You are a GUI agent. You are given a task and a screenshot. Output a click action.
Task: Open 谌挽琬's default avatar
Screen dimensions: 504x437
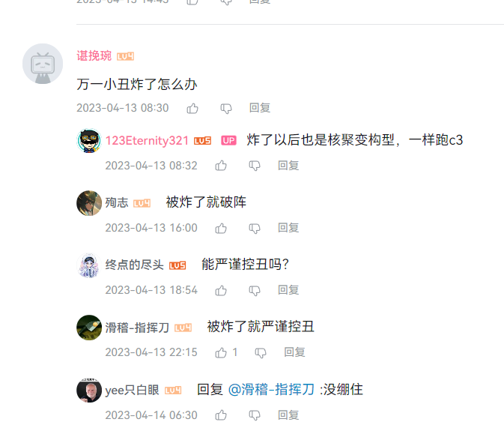tap(43, 64)
